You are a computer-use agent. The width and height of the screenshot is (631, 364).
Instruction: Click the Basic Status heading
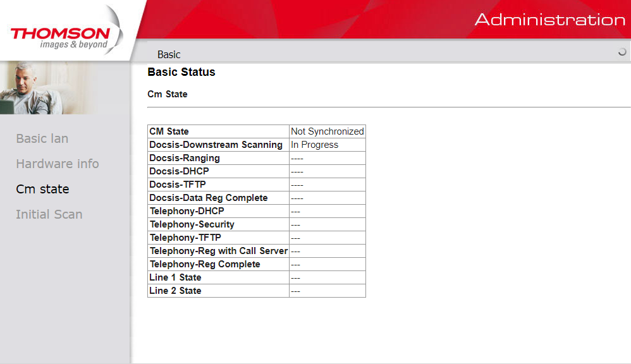coord(181,72)
